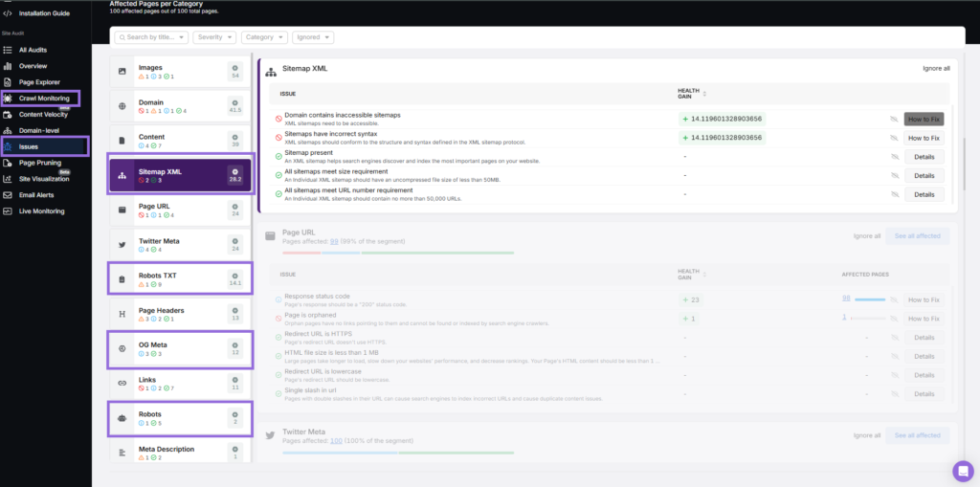Click the Site Visualization icon
The width and height of the screenshot is (980, 487).
[8, 179]
